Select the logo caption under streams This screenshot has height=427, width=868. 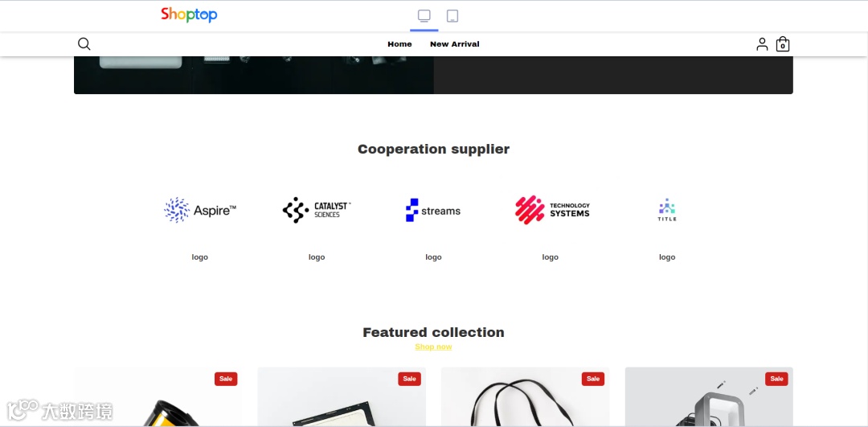433,257
